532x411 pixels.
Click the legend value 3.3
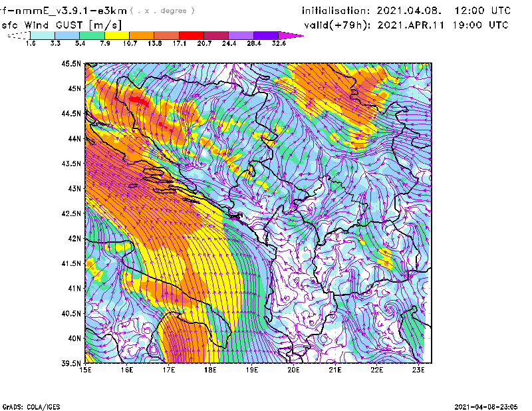coord(55,43)
